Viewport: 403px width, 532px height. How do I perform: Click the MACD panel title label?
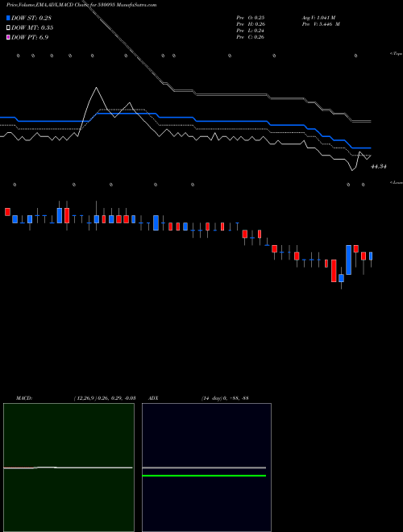(x=24, y=398)
